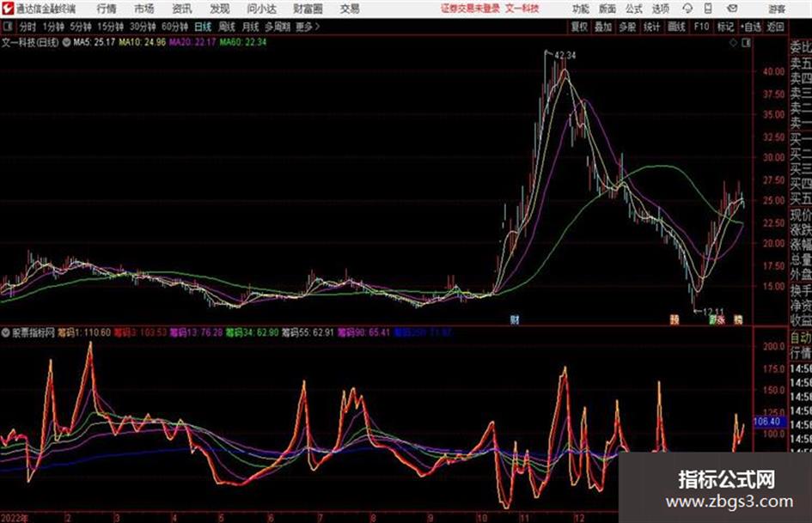The height and width of the screenshot is (523, 812).
Task: Select the 日线 daily period tab
Action: [203, 27]
